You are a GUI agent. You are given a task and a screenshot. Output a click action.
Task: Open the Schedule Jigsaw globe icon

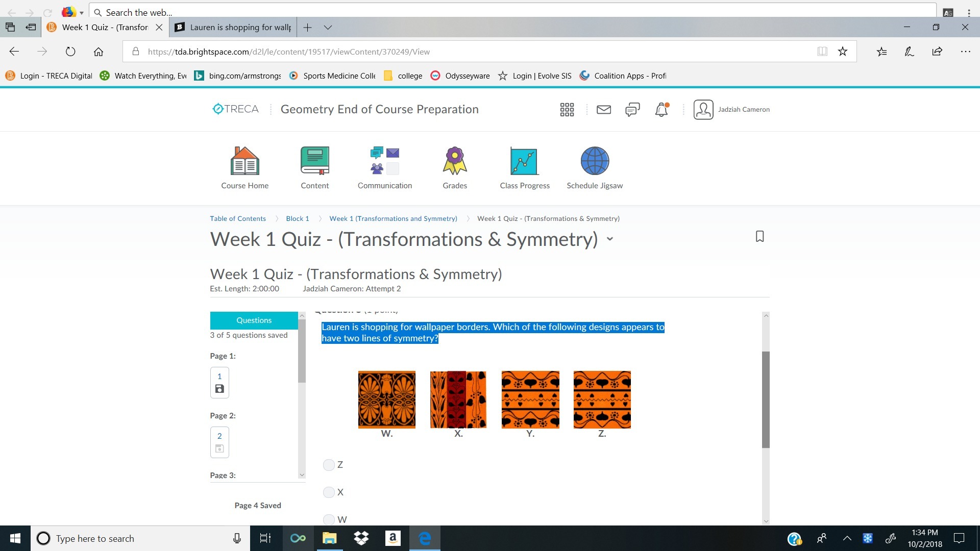click(x=595, y=161)
